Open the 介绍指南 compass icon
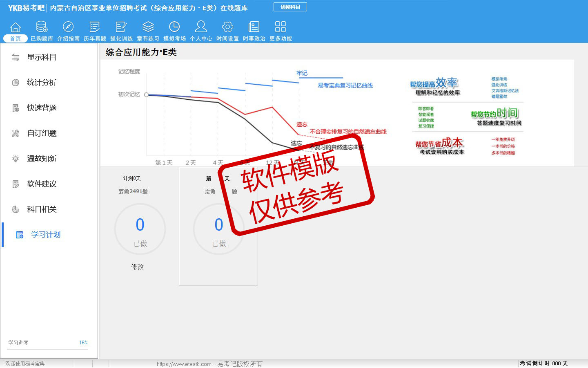The width and height of the screenshot is (588, 368). click(x=68, y=27)
